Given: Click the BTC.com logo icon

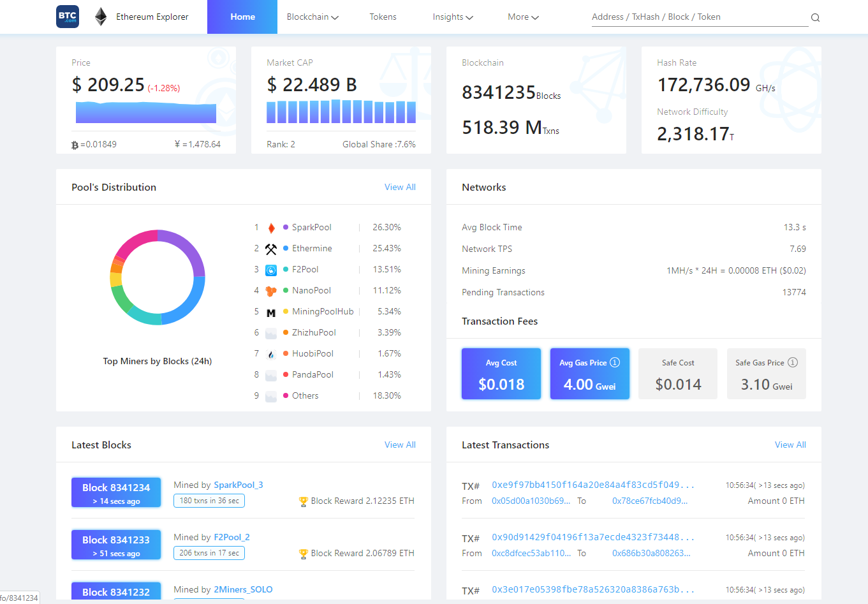Looking at the screenshot, I should [x=68, y=17].
